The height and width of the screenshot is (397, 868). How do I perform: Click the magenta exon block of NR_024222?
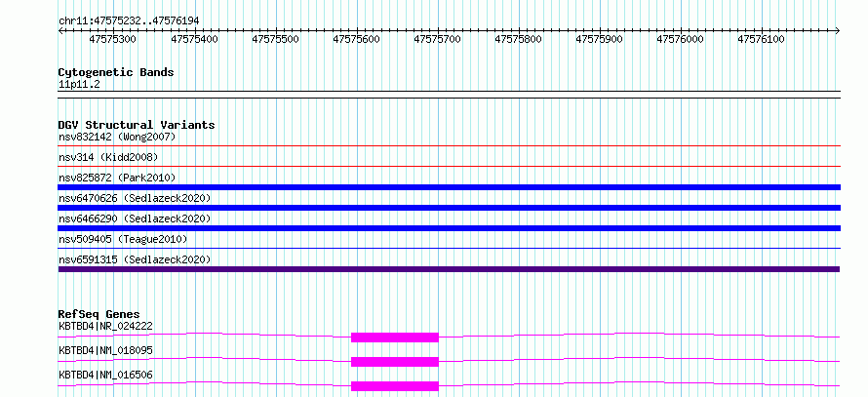(395, 337)
